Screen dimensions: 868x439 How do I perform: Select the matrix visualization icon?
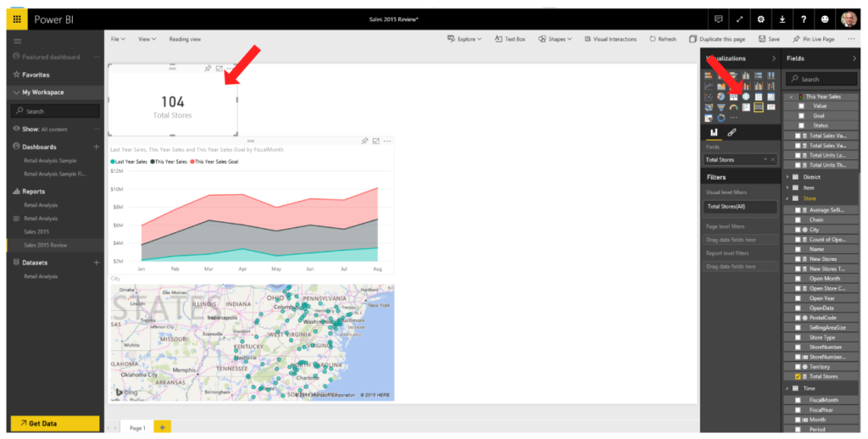[x=771, y=97]
